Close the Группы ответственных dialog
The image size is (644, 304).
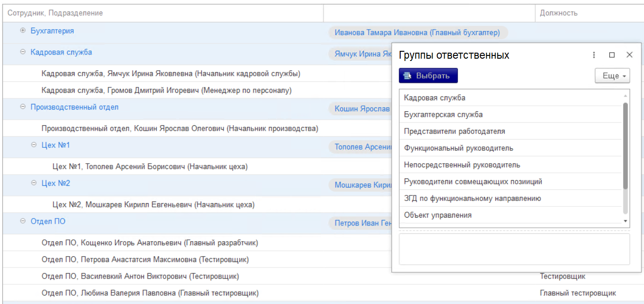click(x=629, y=55)
